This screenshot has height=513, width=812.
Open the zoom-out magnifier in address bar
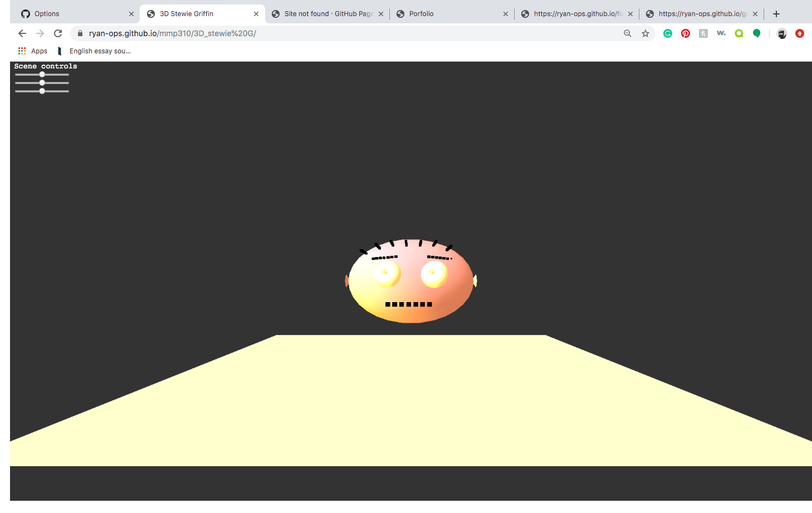click(x=628, y=33)
